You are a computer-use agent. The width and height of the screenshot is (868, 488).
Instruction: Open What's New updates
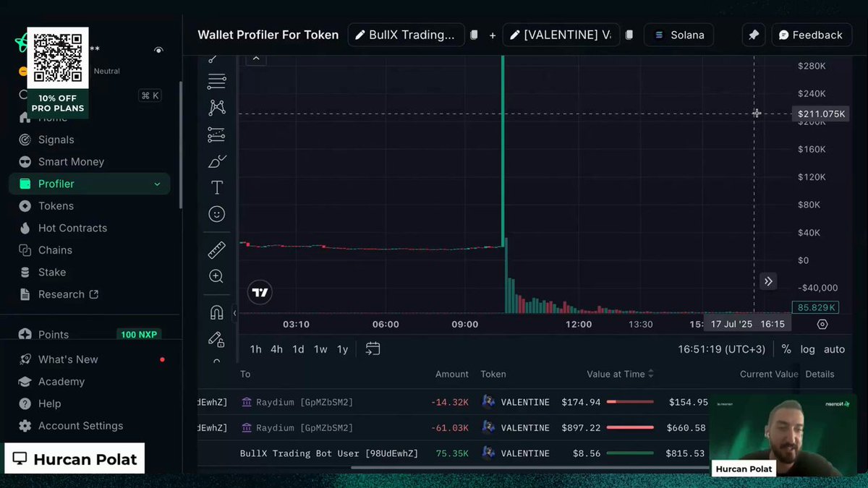tap(68, 359)
